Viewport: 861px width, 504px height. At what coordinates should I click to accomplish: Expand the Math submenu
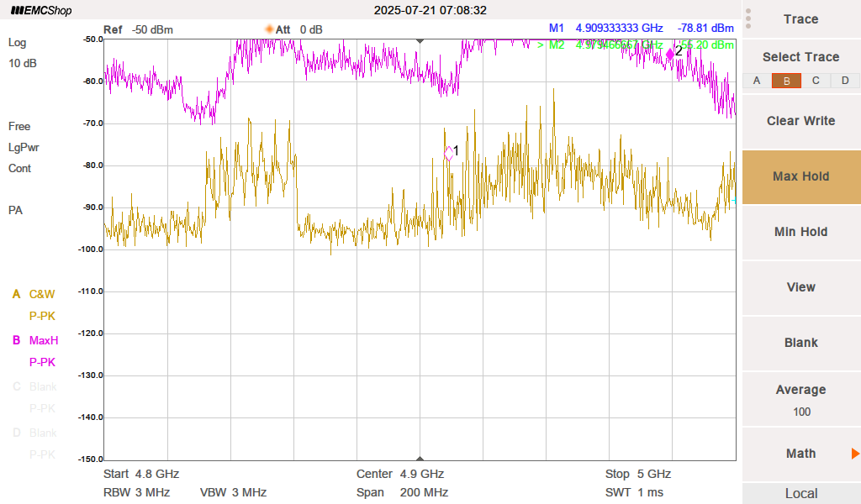(x=800, y=454)
